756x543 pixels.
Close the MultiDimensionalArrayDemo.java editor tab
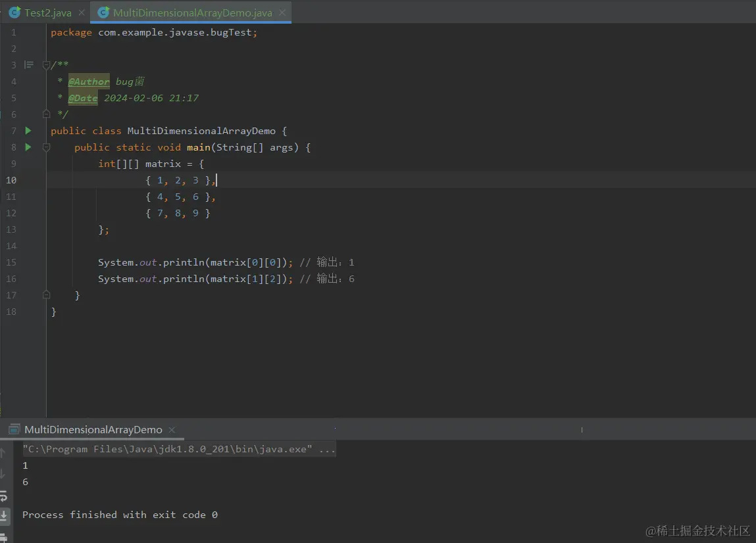pos(282,12)
